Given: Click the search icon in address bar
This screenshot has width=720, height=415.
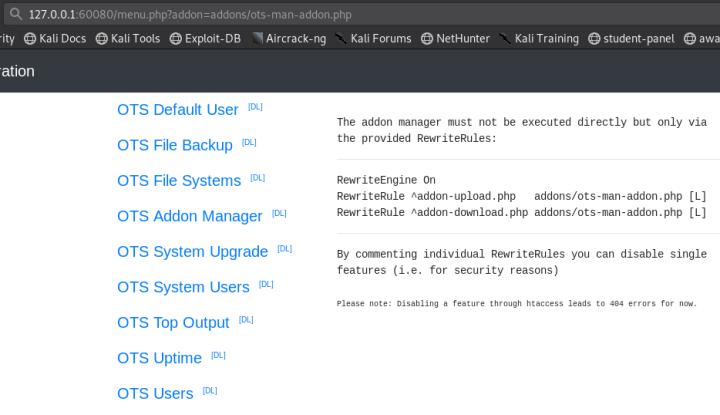Looking at the screenshot, I should (x=15, y=14).
